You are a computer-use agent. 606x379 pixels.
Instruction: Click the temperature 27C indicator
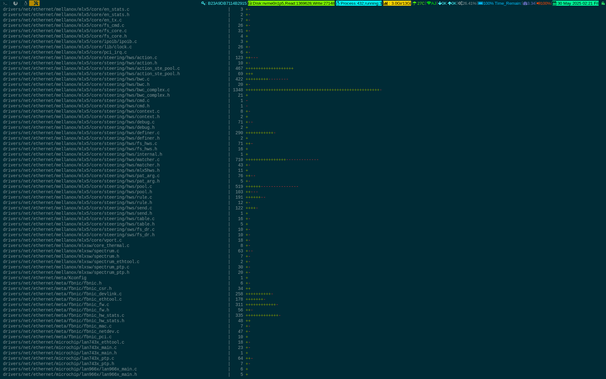tap(419, 3)
